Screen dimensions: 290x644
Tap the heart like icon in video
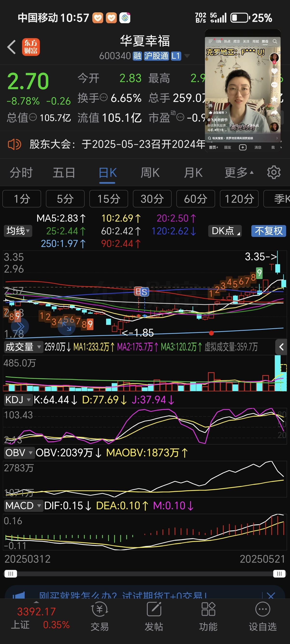click(274, 71)
